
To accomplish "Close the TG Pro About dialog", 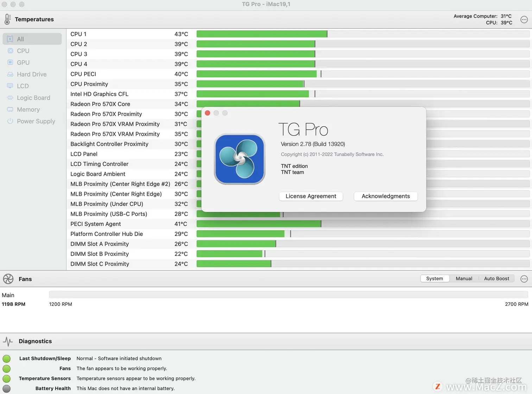I will pos(208,113).
